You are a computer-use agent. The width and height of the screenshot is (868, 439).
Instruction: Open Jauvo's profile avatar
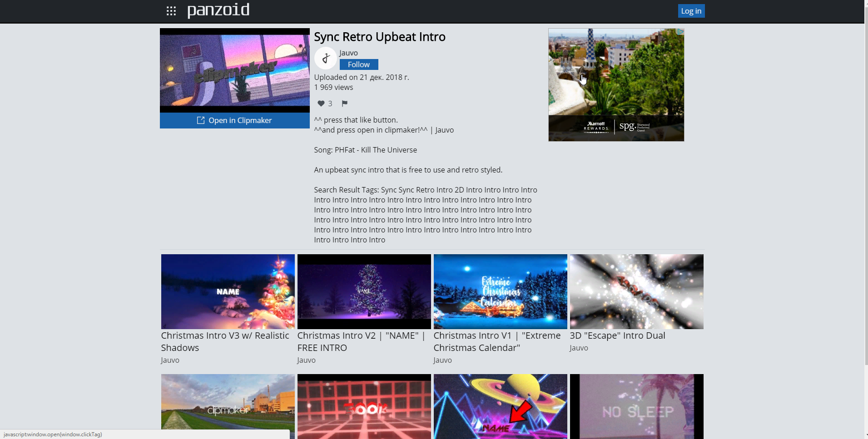coord(325,58)
